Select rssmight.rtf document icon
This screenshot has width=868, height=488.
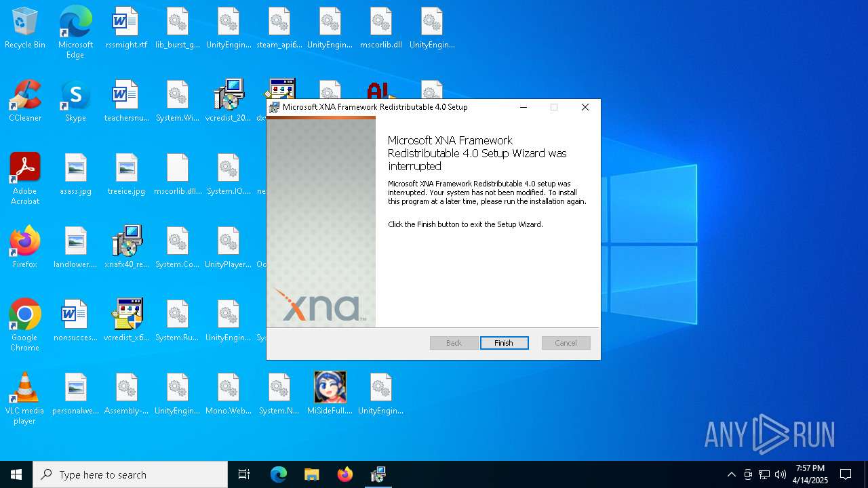(x=126, y=28)
